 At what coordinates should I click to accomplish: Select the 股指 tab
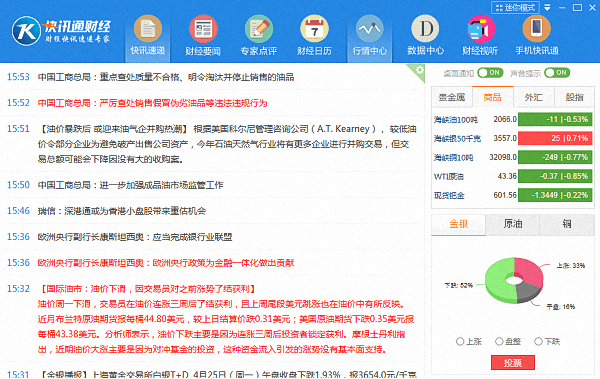(x=574, y=97)
